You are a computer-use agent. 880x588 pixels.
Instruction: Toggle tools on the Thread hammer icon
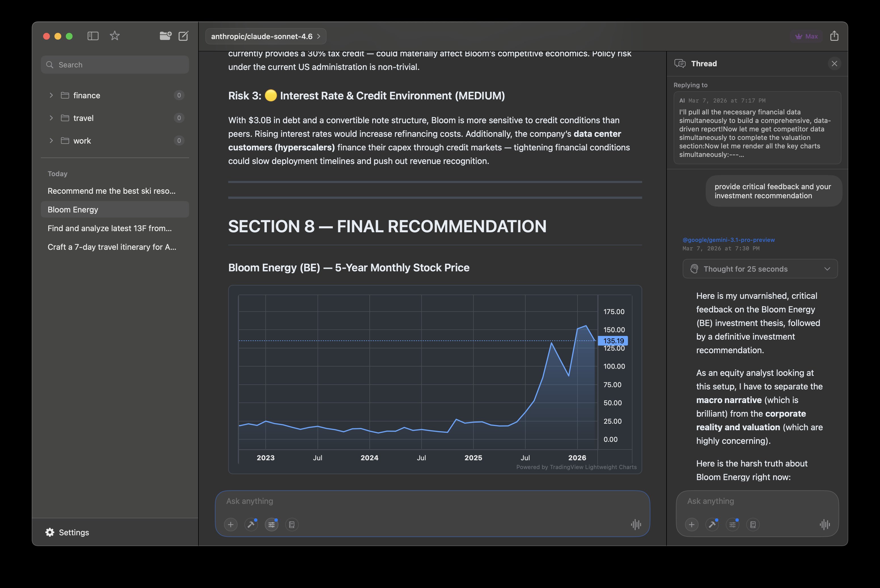click(712, 525)
